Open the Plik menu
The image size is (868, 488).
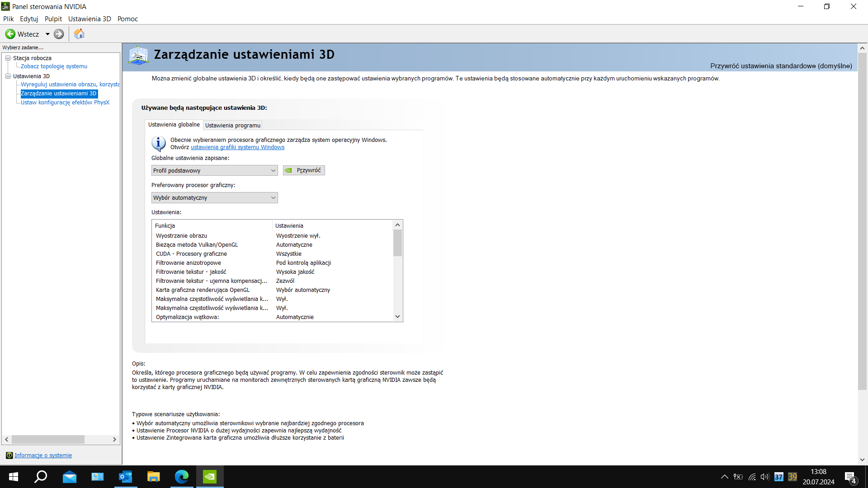coord(9,19)
